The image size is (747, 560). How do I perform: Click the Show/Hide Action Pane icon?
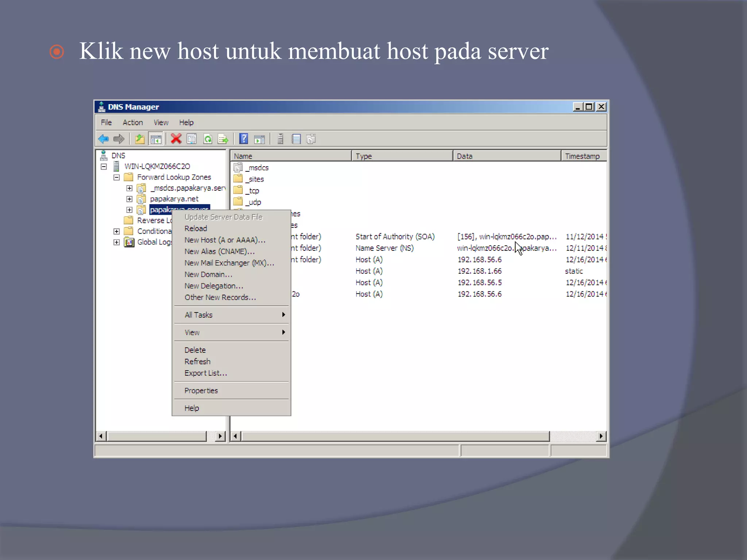[x=259, y=139]
